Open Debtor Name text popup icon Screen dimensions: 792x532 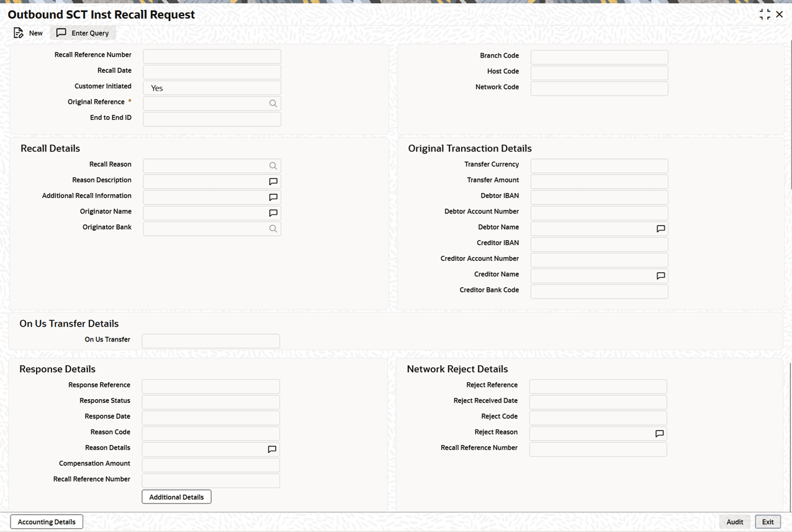pos(660,229)
